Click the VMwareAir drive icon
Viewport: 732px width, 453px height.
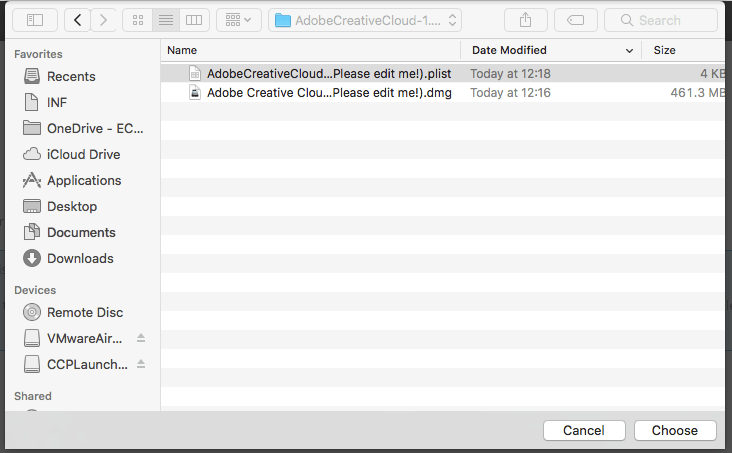click(x=32, y=338)
